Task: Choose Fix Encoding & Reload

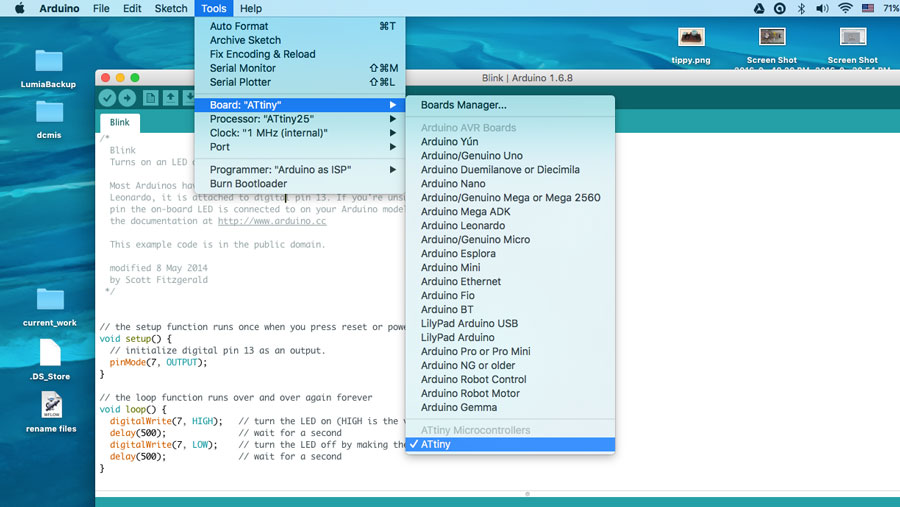Action: click(x=300, y=54)
